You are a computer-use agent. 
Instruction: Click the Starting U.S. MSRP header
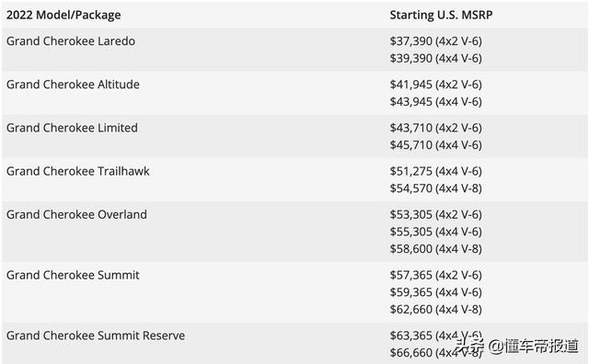coord(441,15)
